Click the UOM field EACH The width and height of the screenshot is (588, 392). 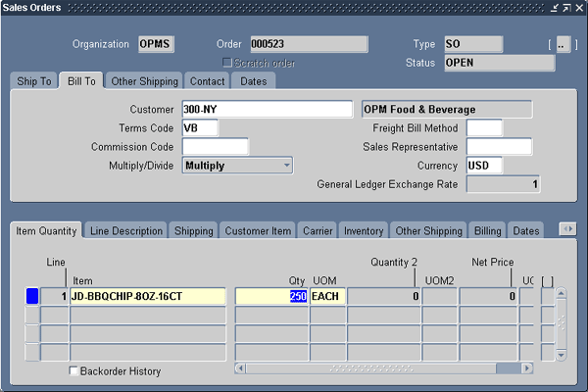[x=327, y=296]
